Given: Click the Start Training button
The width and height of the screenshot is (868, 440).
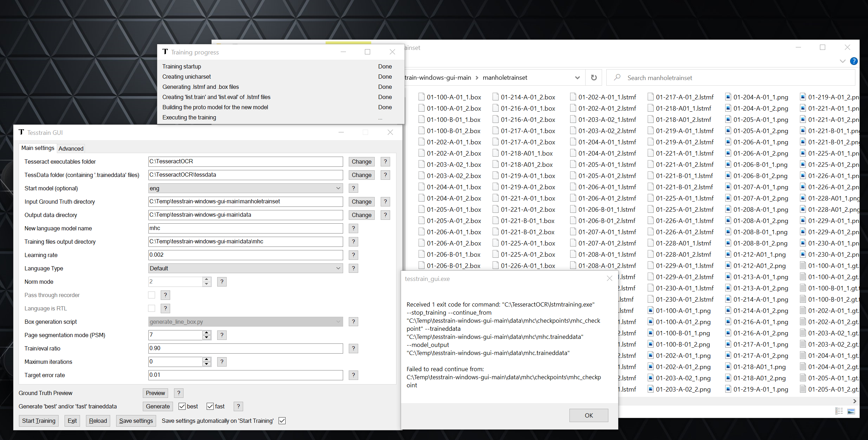Looking at the screenshot, I should coord(39,421).
